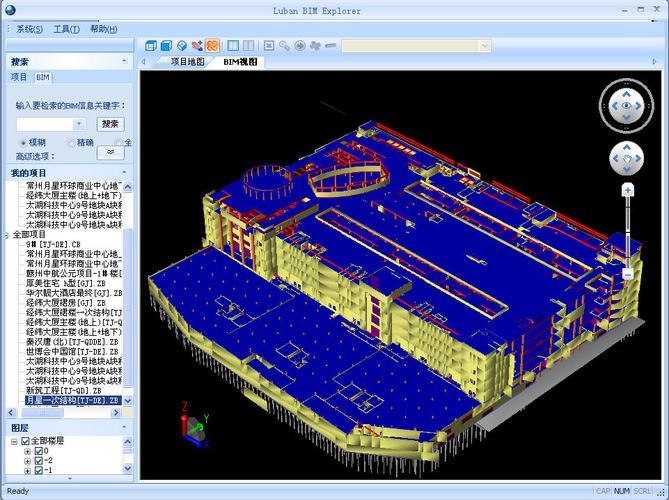Select project 9#[TJ-DE].CB
Screen dimensions: 669x500
coord(53,244)
